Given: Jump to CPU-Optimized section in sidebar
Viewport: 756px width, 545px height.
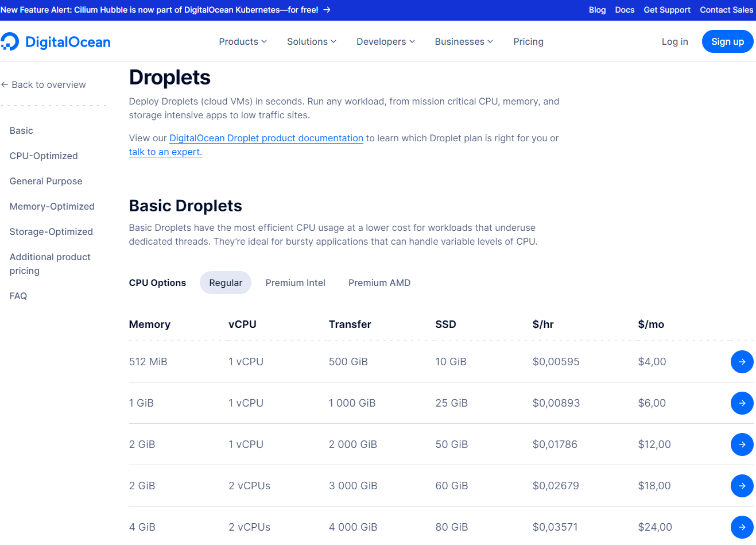Looking at the screenshot, I should coord(44,156).
